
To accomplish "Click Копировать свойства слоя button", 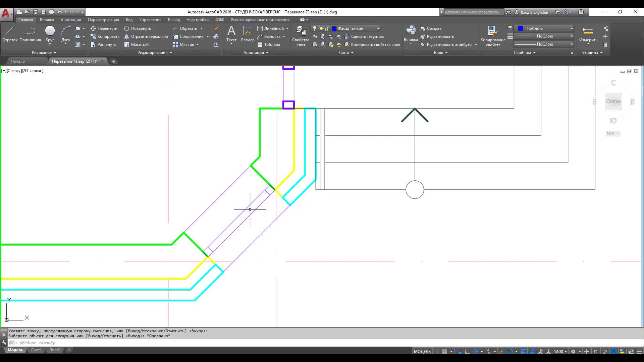I will (x=372, y=45).
